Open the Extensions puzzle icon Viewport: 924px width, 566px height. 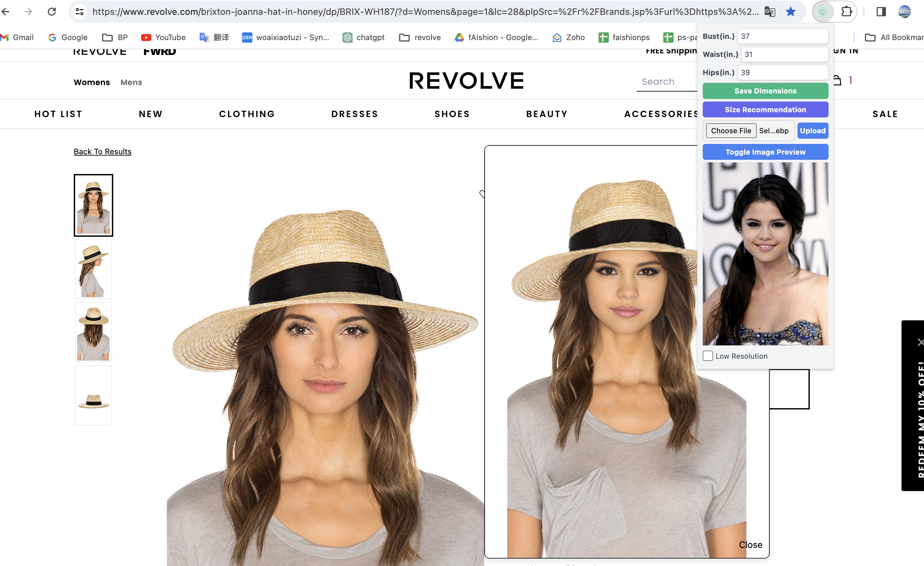pos(846,12)
